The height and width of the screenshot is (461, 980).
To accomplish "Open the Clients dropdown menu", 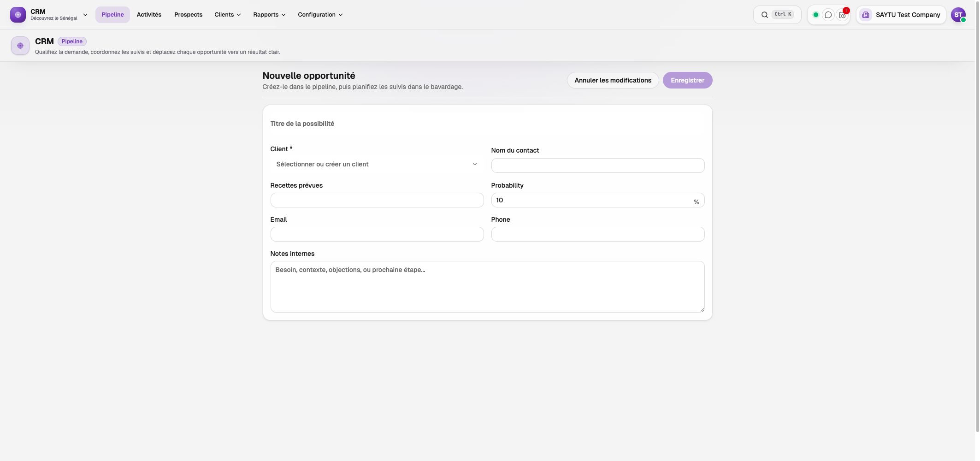I will [x=228, y=15].
